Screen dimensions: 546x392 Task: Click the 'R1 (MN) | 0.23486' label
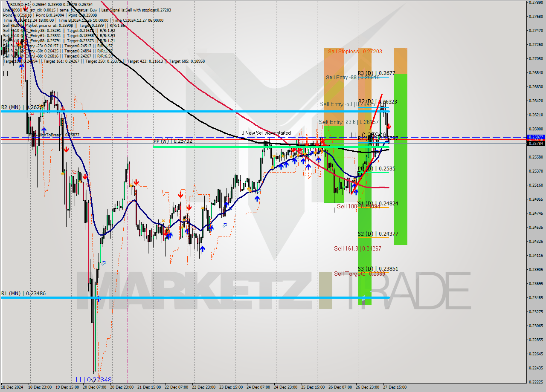(23, 294)
